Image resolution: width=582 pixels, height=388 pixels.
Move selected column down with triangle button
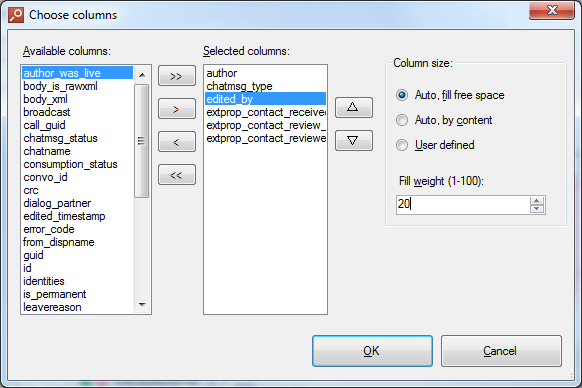(353, 140)
